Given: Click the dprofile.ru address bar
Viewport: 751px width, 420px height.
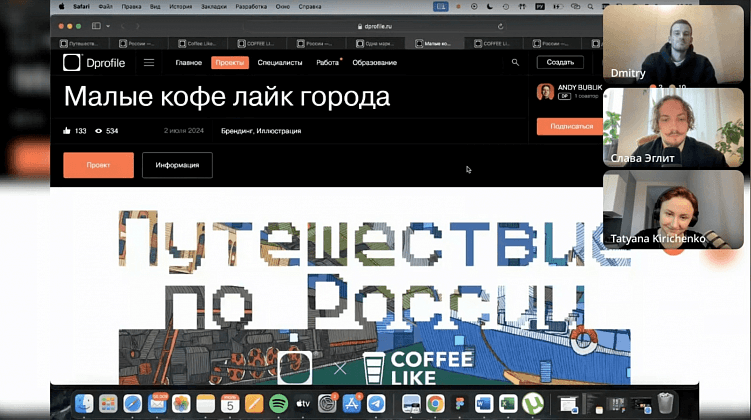Looking at the screenshot, I should pos(375,26).
